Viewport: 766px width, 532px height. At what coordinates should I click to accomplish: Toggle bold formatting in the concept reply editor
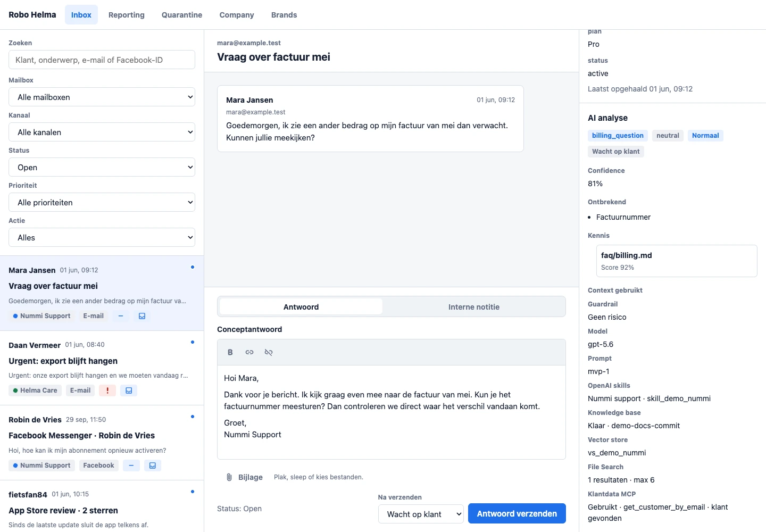click(x=230, y=352)
